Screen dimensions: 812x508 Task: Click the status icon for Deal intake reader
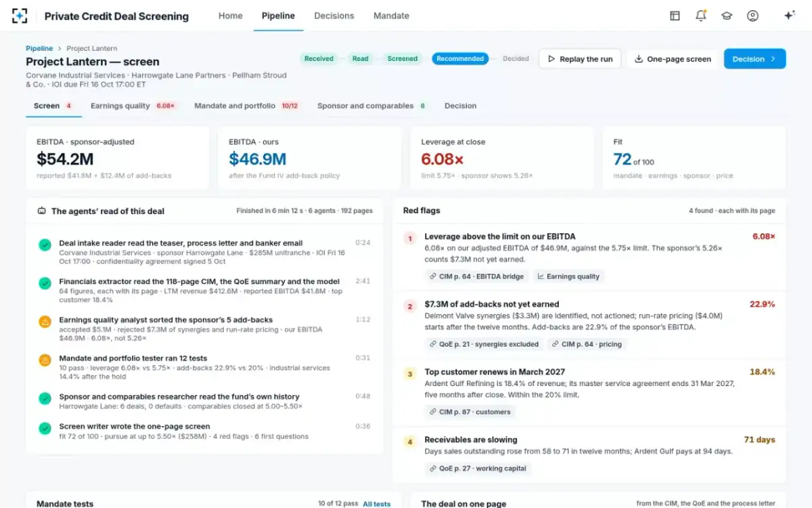45,245
